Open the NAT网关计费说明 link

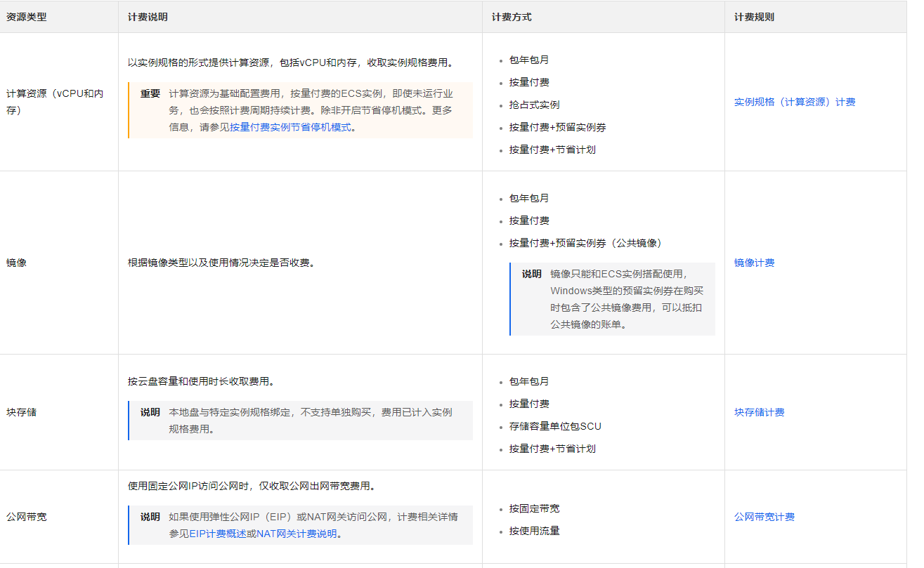coord(297,534)
